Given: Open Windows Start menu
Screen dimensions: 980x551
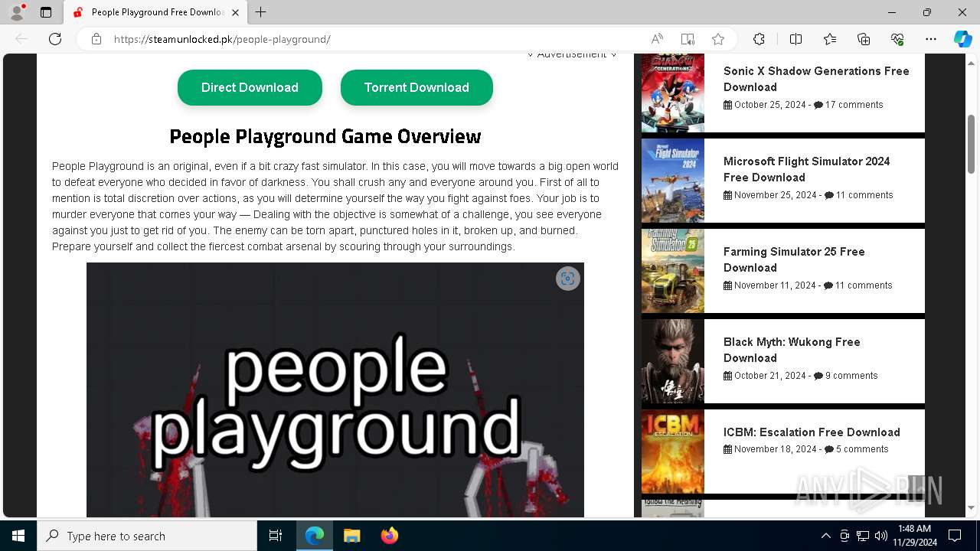Looking at the screenshot, I should (x=18, y=536).
